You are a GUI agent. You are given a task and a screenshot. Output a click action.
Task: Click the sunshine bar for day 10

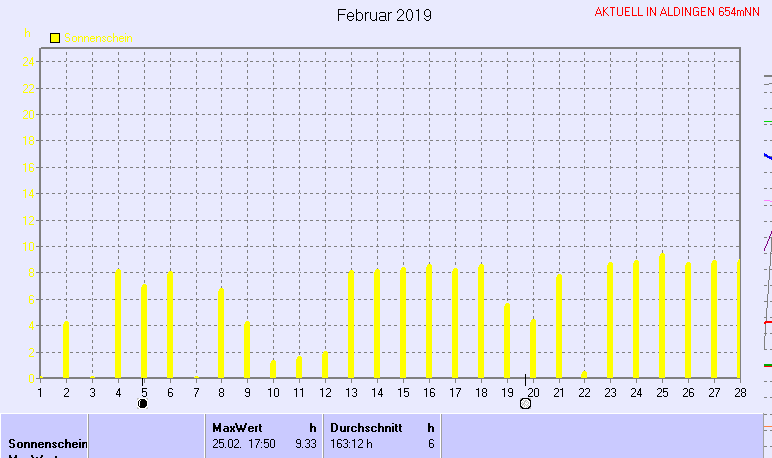coord(273,368)
